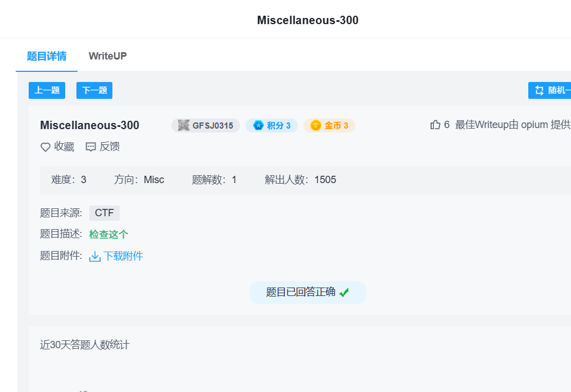Go to next challenge with 下一题

coord(94,90)
